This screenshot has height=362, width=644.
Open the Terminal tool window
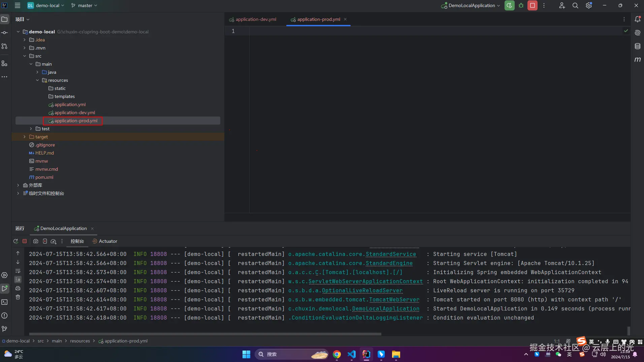[x=5, y=302]
